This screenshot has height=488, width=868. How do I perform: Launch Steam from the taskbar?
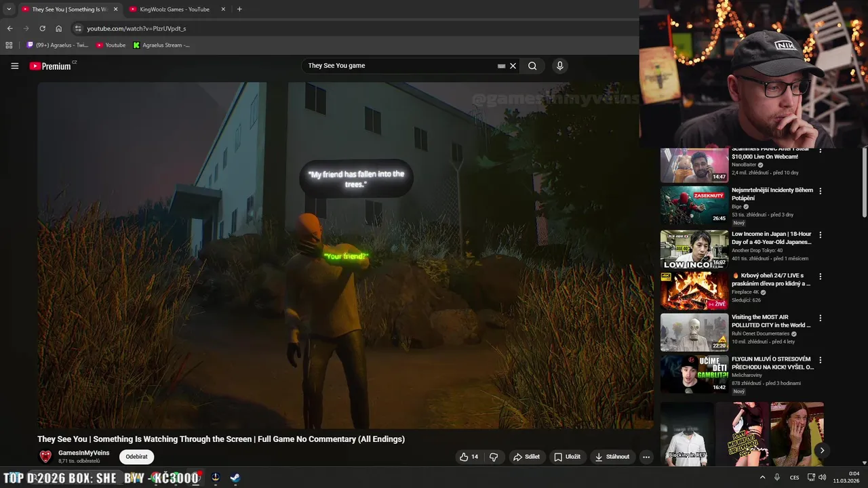(235, 477)
